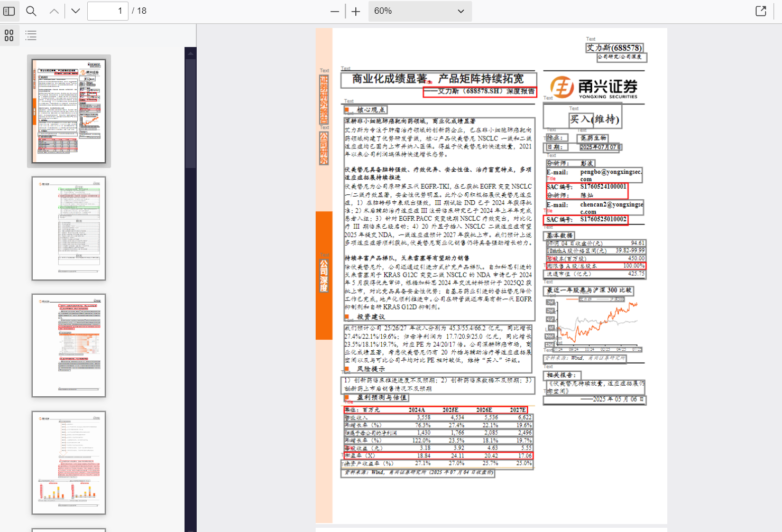Open the zoom level dropdown showing 60%
This screenshot has width=782, height=532.
[x=419, y=11]
